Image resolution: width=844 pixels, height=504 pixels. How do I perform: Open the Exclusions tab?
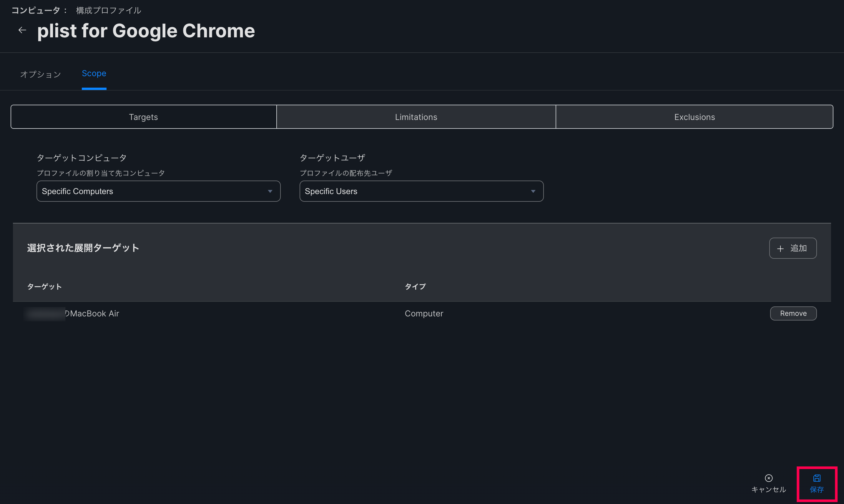(694, 117)
